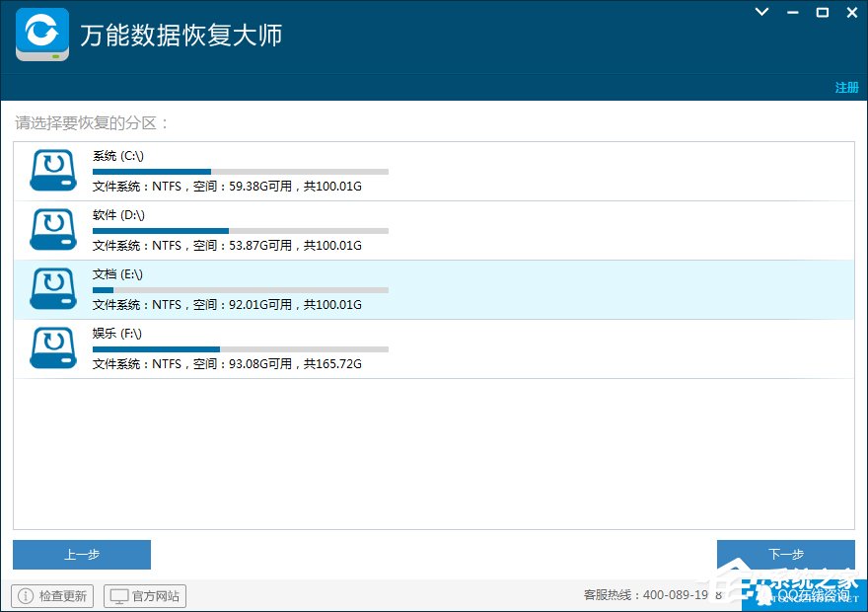
Task: Click the 软件 (D:\) drive icon
Action: click(53, 229)
